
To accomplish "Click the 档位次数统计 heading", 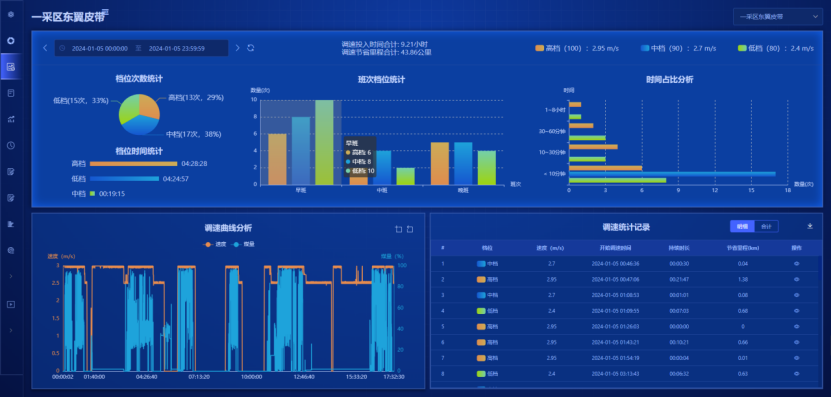I will coord(139,79).
